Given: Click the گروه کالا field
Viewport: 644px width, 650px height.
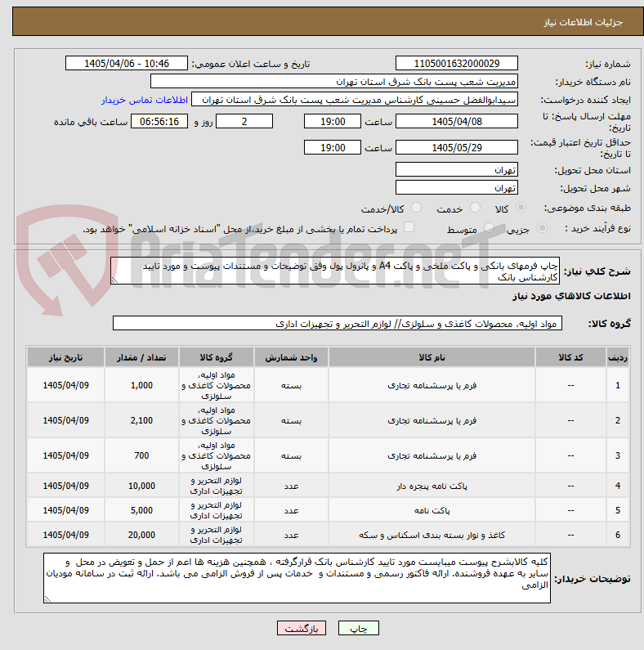Looking at the screenshot, I should coord(338,323).
